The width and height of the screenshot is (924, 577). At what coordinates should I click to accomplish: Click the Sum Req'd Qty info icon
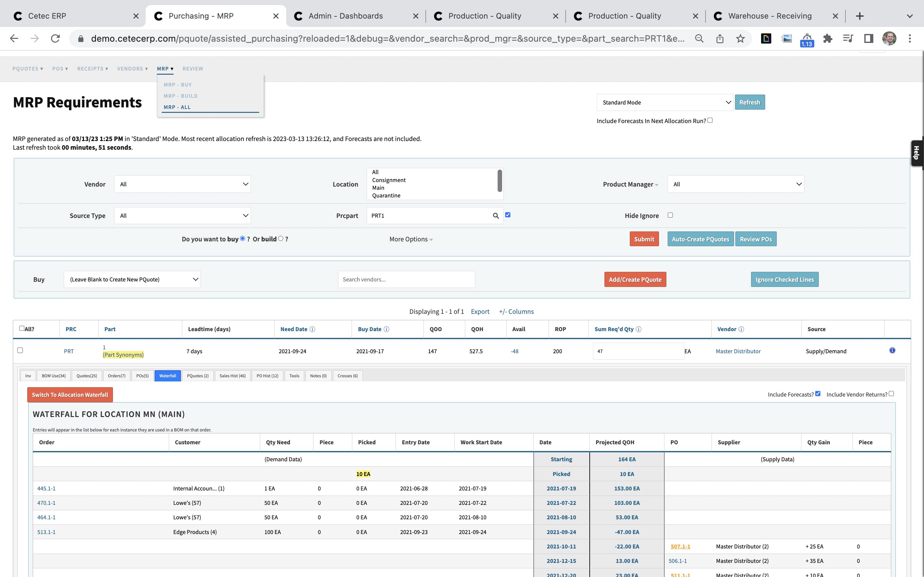(638, 329)
